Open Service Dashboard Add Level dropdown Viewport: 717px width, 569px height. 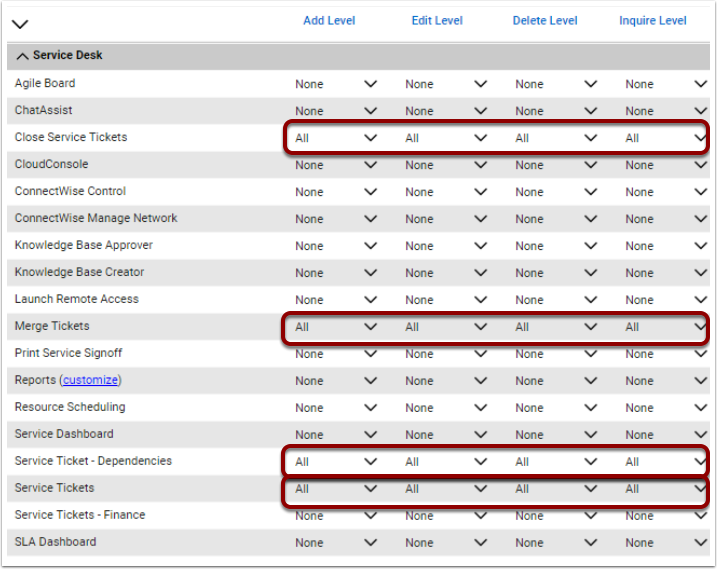[336, 435]
